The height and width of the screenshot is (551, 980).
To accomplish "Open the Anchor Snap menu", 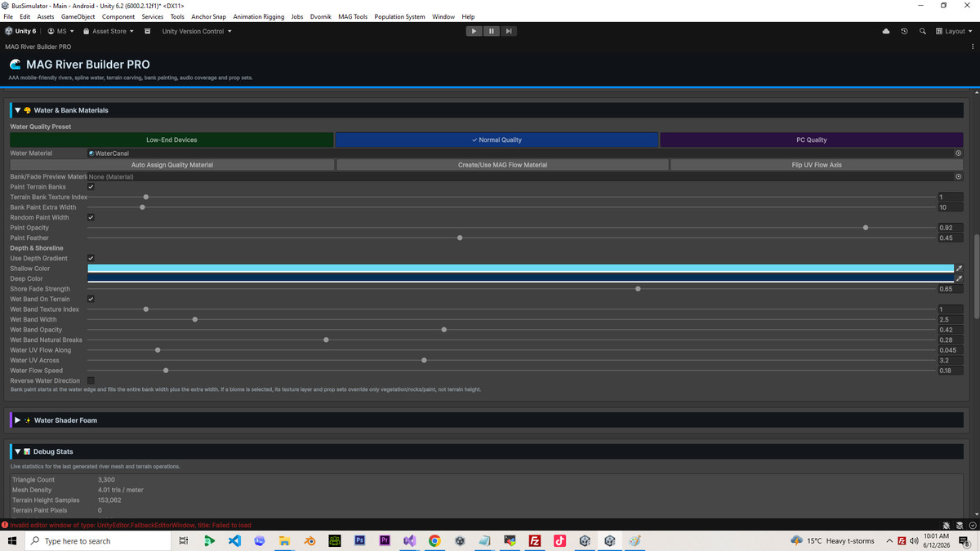I will (x=208, y=16).
